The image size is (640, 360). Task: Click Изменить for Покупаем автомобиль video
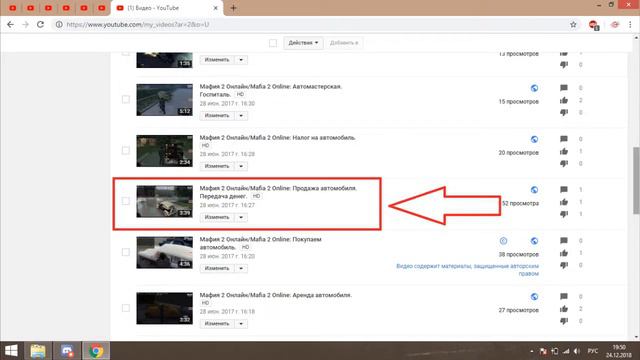217,268
